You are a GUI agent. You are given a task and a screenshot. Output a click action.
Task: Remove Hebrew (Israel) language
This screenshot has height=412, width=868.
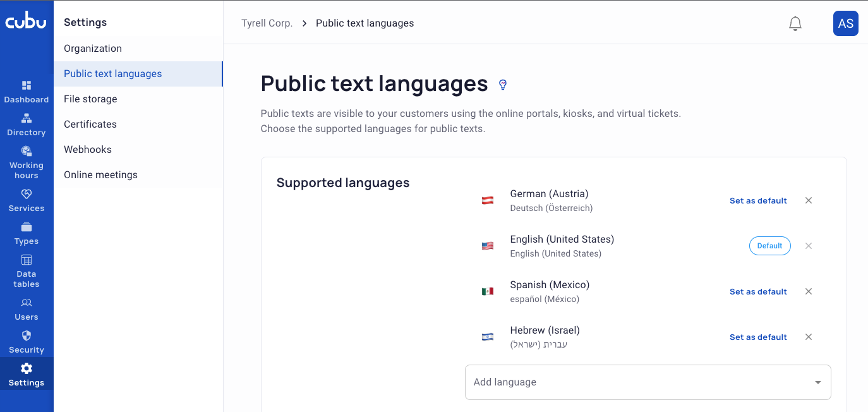(x=809, y=337)
